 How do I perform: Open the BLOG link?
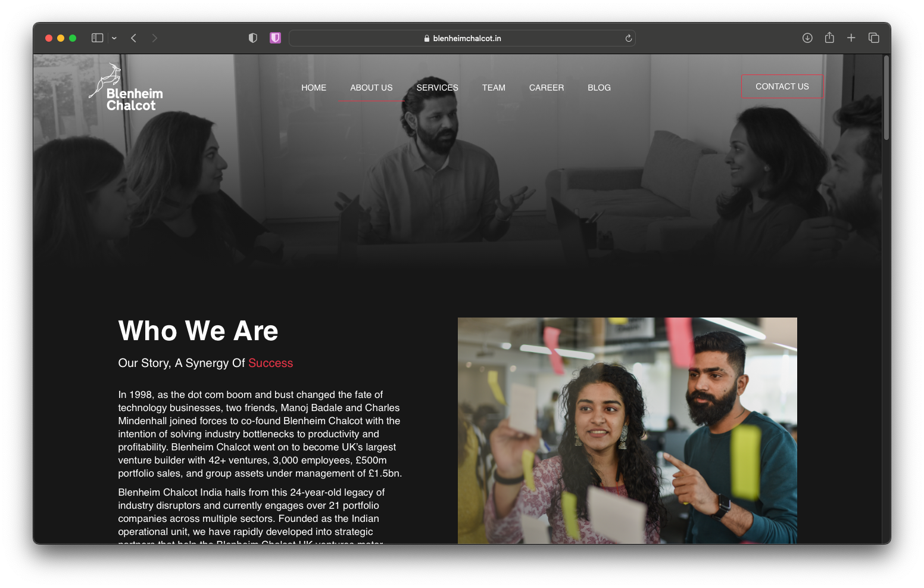599,88
